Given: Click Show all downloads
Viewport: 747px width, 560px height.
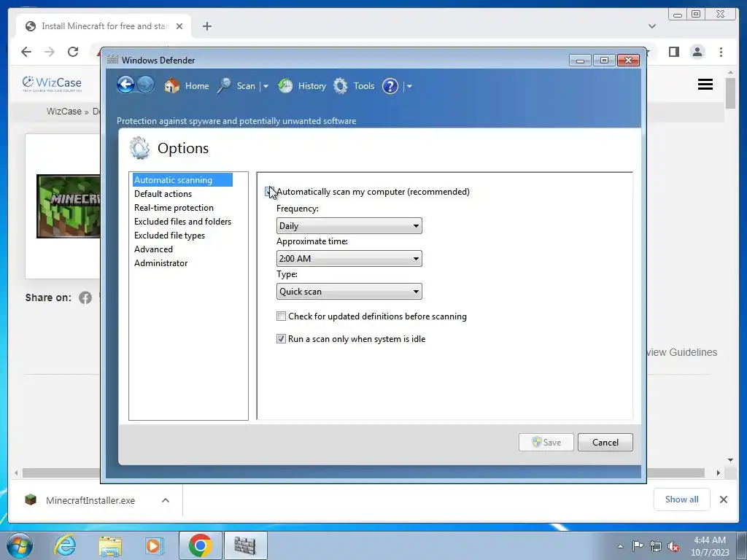Looking at the screenshot, I should [x=682, y=499].
